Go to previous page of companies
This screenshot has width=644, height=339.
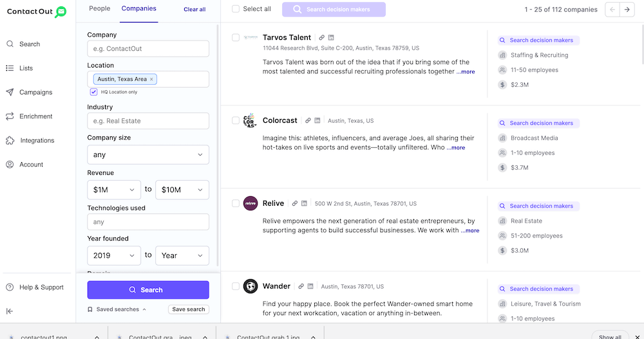[x=612, y=10]
